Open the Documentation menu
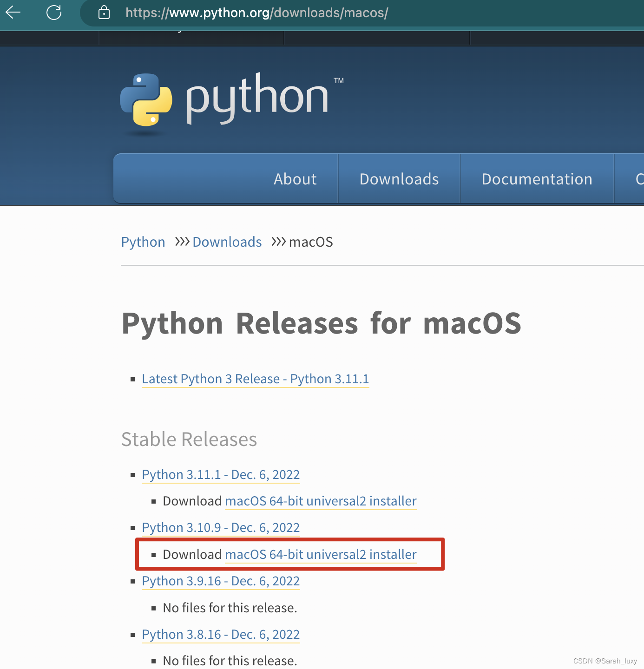Viewport: 644px width, 669px height. tap(537, 179)
